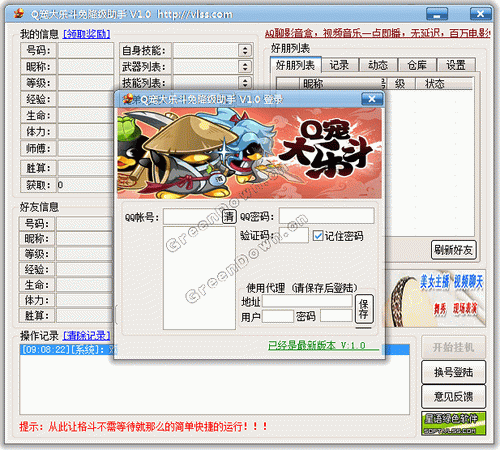Click the 昵称 field under 我的信息

[85, 67]
